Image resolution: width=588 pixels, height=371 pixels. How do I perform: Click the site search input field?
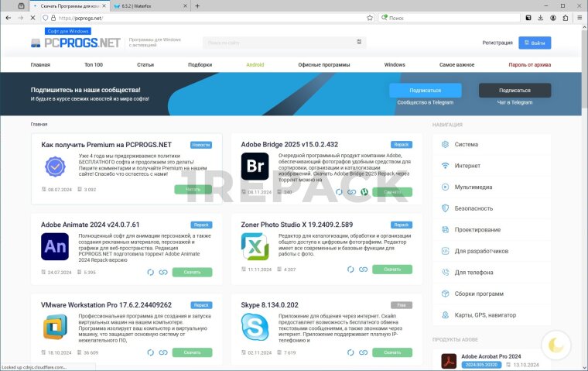279,43
